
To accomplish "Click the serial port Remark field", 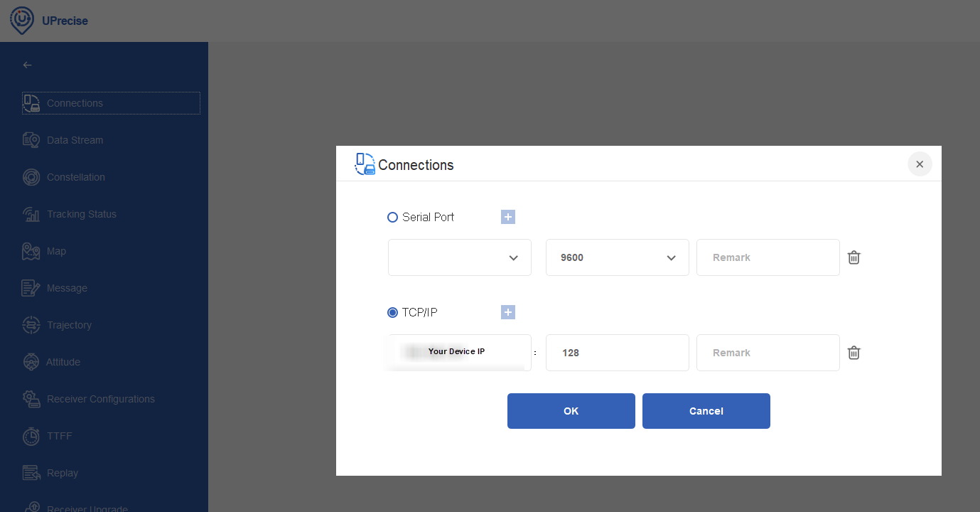I will 768,257.
